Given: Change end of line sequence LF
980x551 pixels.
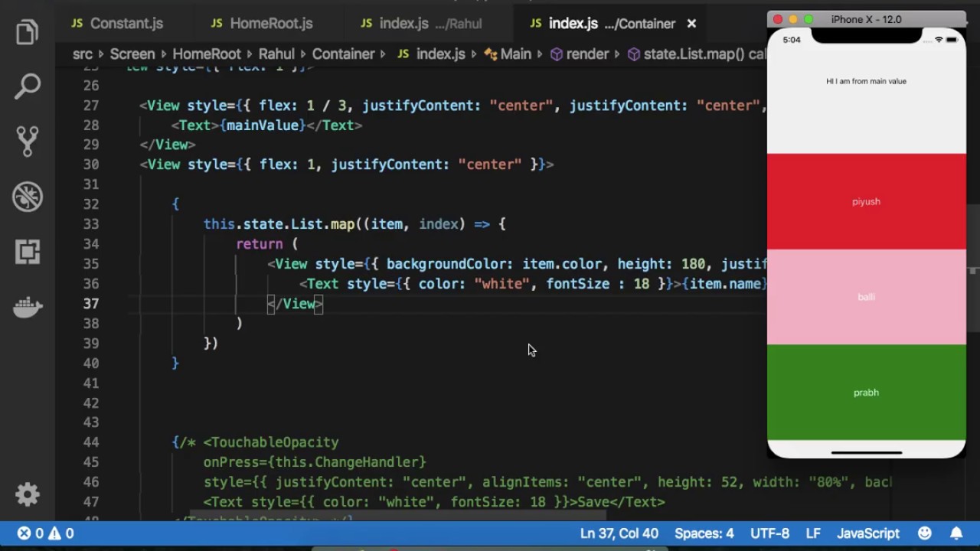Looking at the screenshot, I should [x=813, y=533].
